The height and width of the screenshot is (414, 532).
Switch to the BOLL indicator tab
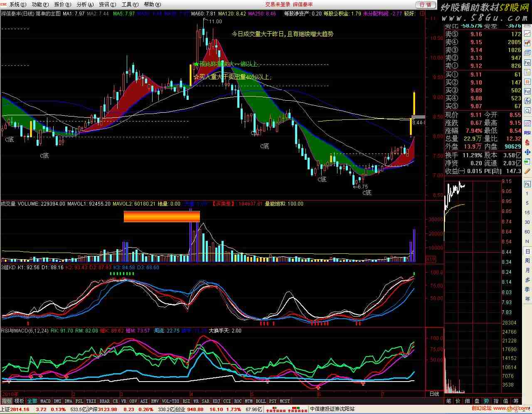click(261, 401)
